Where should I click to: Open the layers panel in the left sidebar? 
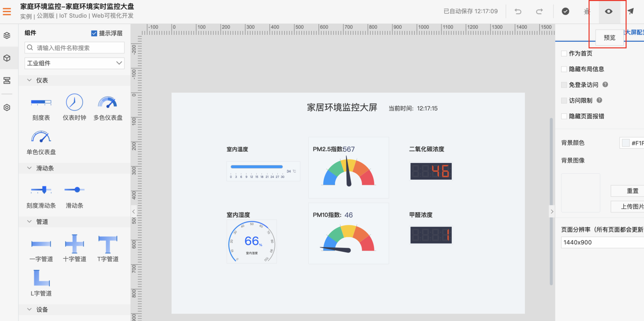pyautogui.click(x=7, y=35)
